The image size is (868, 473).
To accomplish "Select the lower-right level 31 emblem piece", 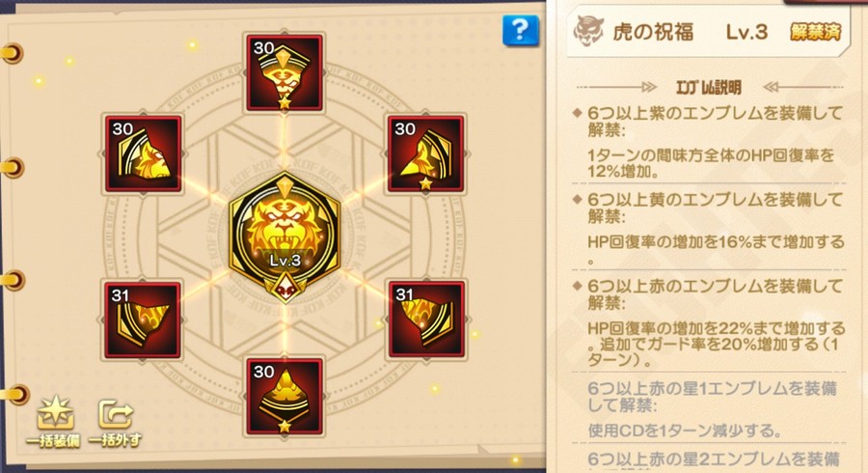I will (x=425, y=320).
